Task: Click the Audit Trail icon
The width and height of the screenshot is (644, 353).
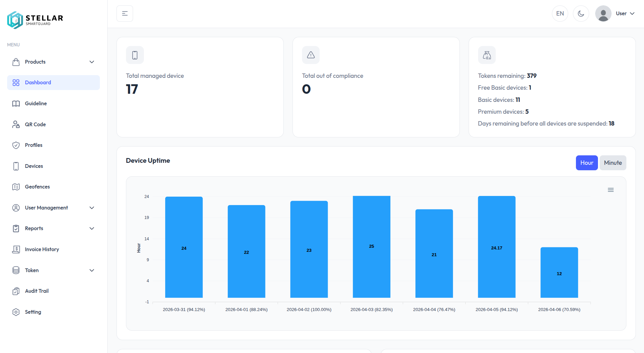Action: click(x=16, y=291)
